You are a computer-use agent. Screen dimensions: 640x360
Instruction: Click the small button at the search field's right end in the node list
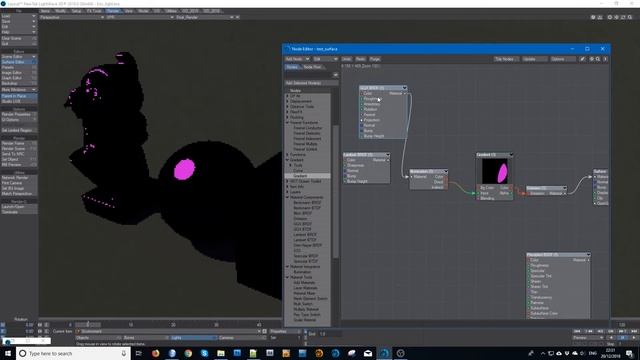pyautogui.click(x=336, y=75)
